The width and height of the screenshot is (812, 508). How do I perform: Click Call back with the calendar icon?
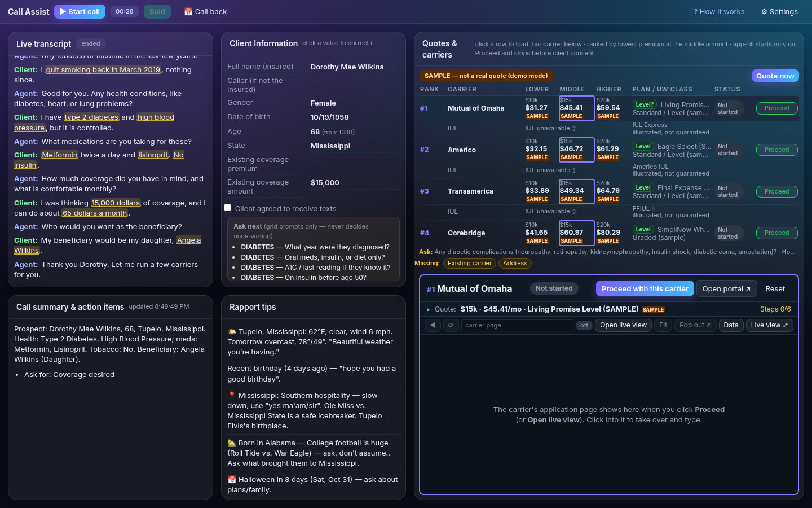pos(205,11)
